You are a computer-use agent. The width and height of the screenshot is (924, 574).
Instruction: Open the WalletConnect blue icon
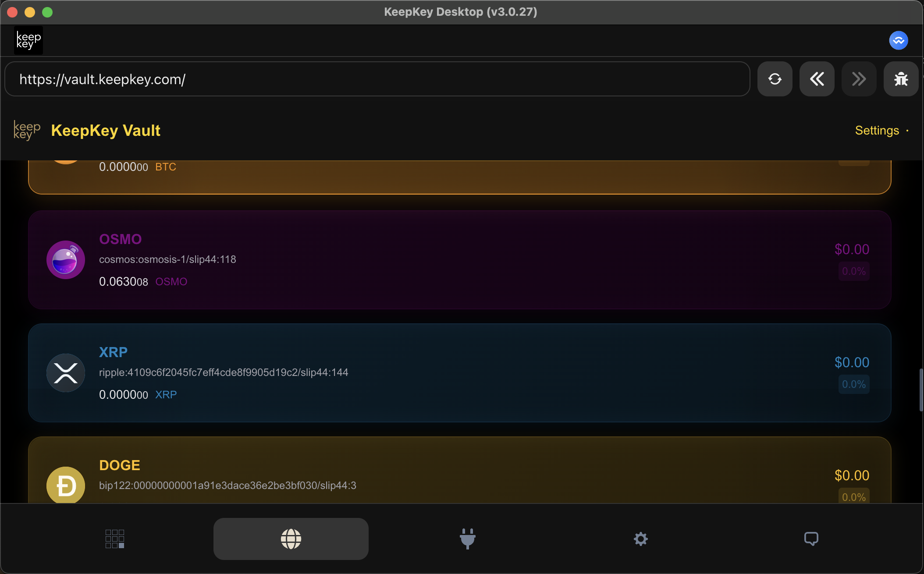899,40
